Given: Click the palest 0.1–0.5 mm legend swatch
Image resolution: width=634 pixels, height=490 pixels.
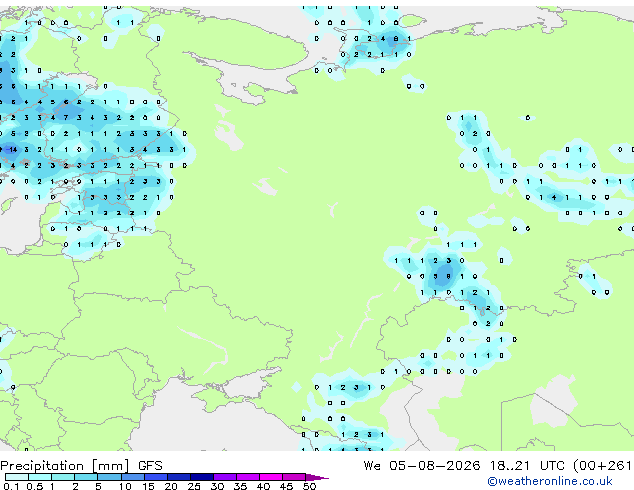Looking at the screenshot, I should [17, 477].
